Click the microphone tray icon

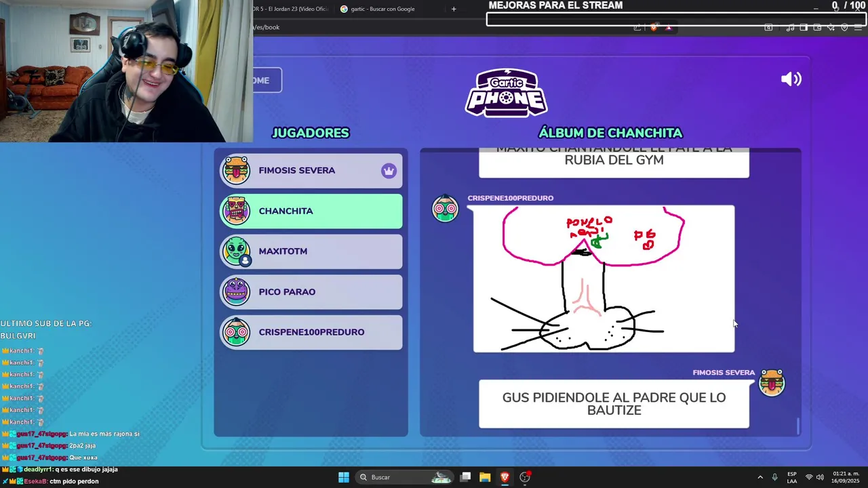point(774,477)
